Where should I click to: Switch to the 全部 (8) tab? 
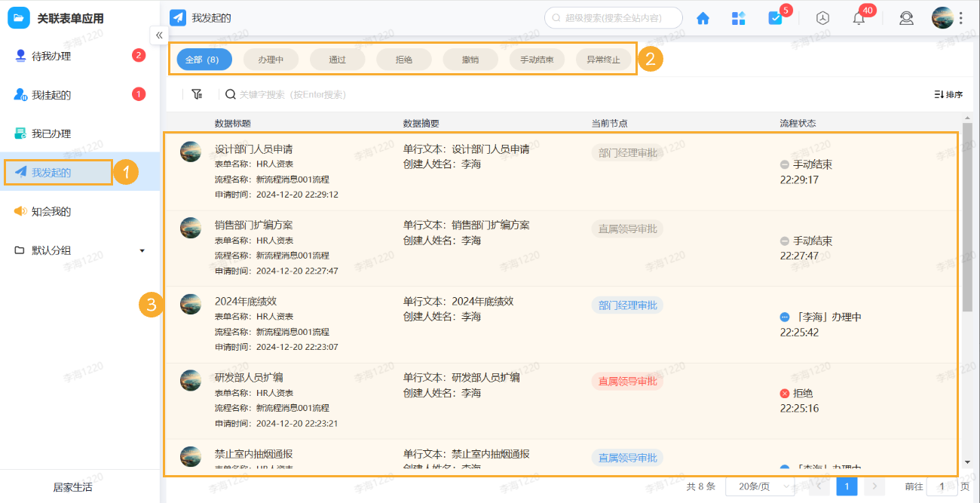[203, 59]
